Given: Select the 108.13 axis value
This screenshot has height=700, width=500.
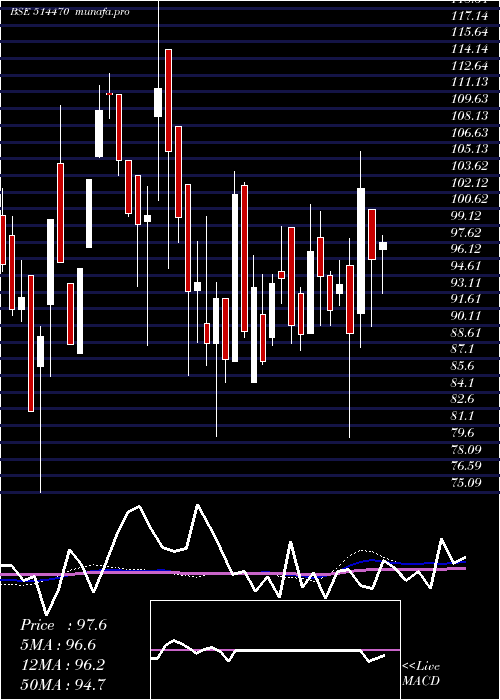Looking at the screenshot, I should click(469, 116).
